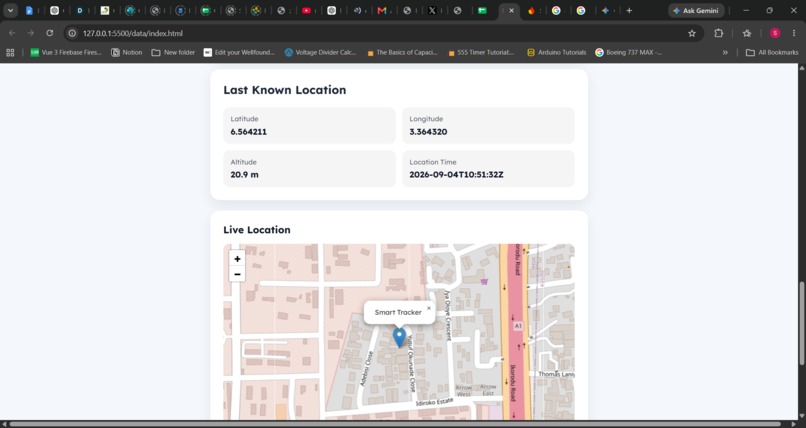806x428 pixels.
Task: Click the A1 road shield on map
Action: point(518,326)
